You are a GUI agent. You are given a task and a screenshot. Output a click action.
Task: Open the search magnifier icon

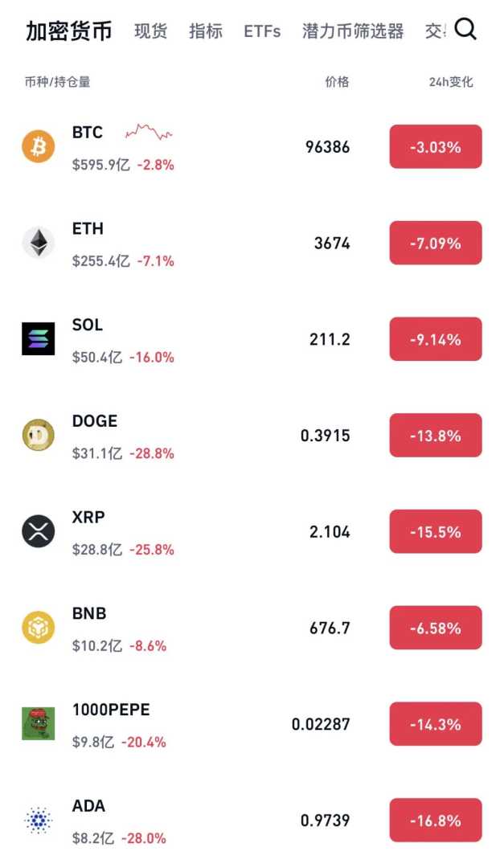pos(465,30)
